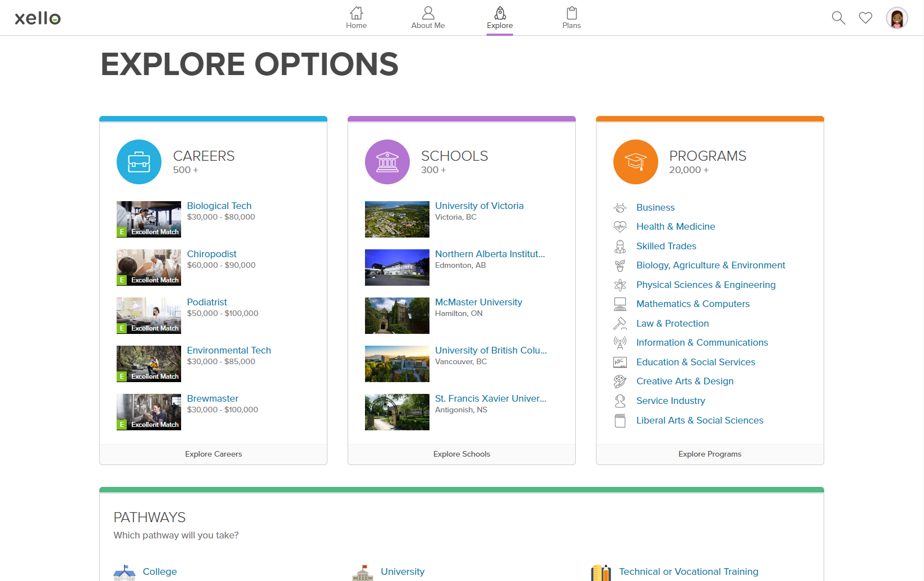The width and height of the screenshot is (924, 581).
Task: Open the Chiropodist career link
Action: click(211, 254)
